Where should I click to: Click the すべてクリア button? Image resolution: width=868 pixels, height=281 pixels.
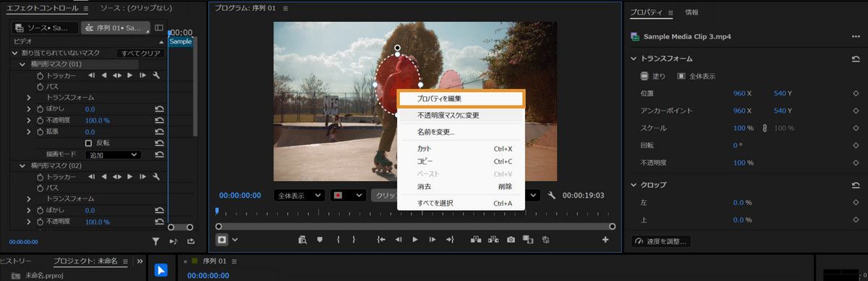click(140, 54)
